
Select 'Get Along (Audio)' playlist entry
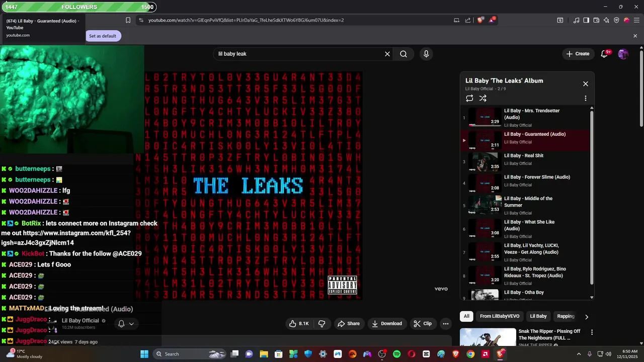tap(525, 252)
